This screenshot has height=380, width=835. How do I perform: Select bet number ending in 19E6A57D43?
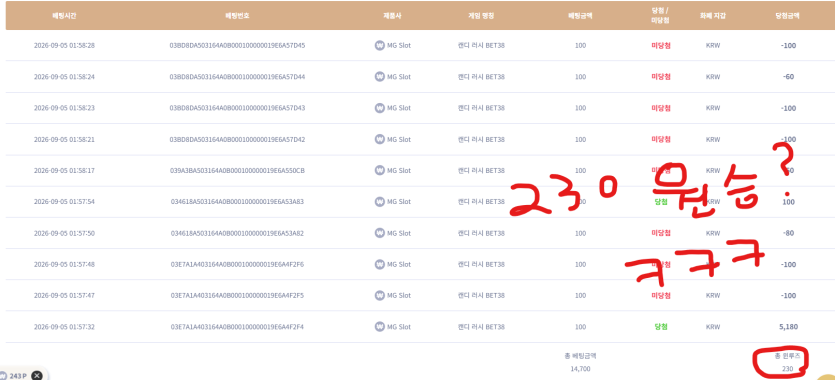[237, 108]
